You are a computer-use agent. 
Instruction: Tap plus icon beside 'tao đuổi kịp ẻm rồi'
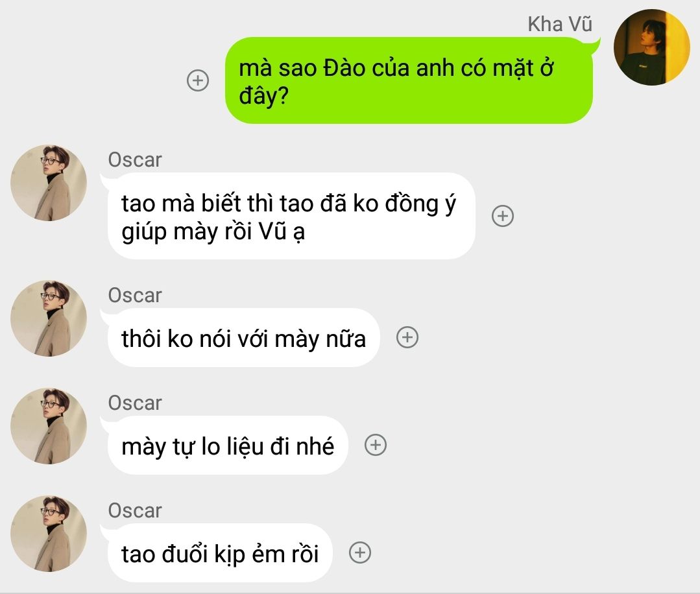360,552
